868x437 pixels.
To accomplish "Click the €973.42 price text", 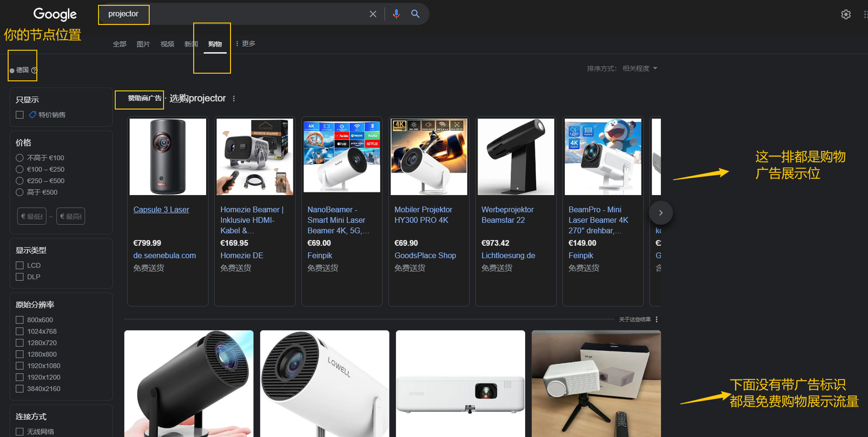I will (x=495, y=243).
